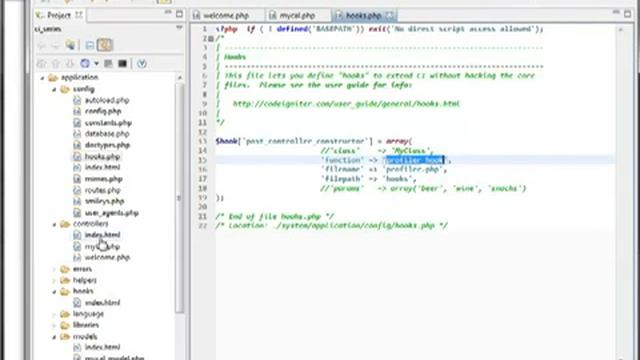Open the dropdown arrow beside the globe icon
The width and height of the screenshot is (640, 360).
pyautogui.click(x=96, y=64)
